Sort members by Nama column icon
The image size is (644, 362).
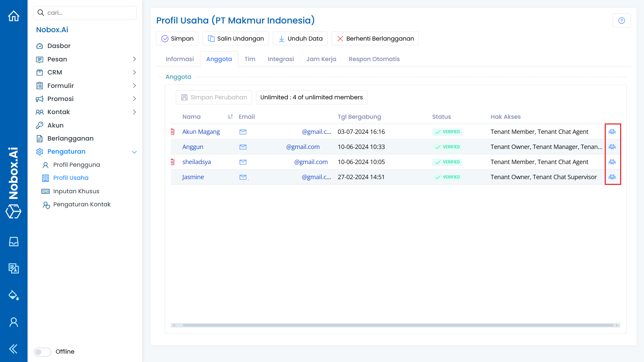[230, 117]
